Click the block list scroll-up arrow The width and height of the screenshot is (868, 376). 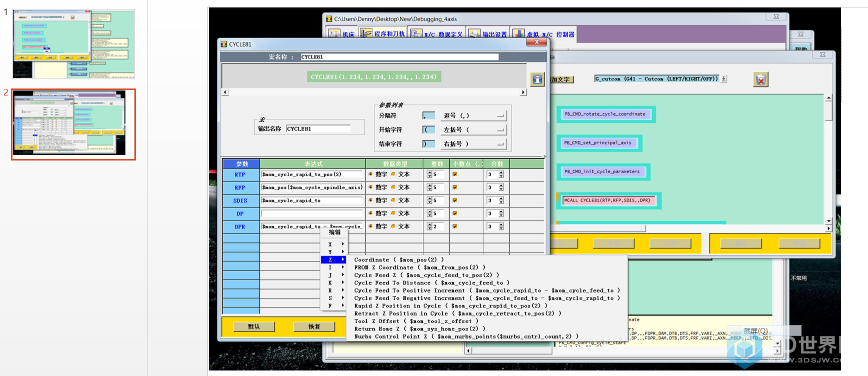[x=829, y=98]
